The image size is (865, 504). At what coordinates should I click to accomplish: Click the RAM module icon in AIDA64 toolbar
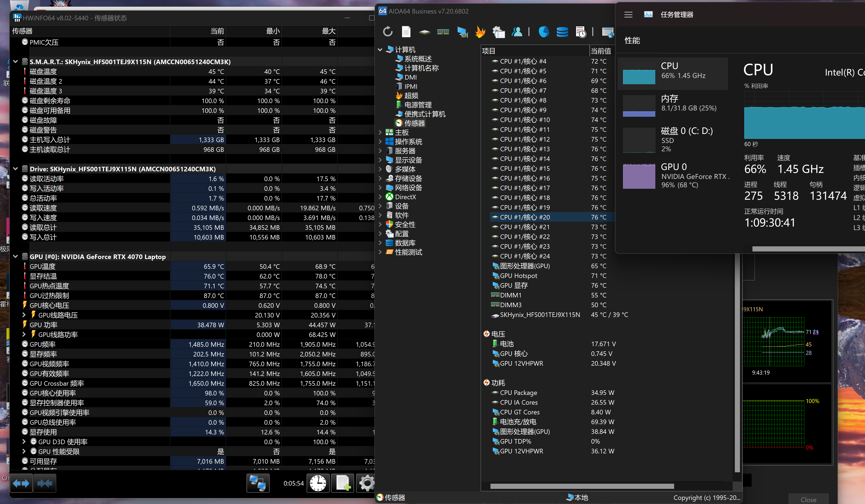tap(443, 32)
